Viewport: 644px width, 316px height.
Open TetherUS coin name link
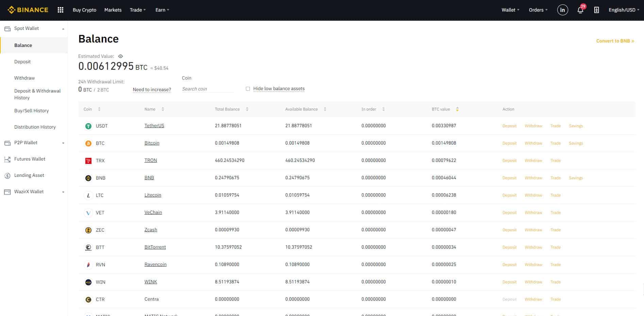click(154, 126)
